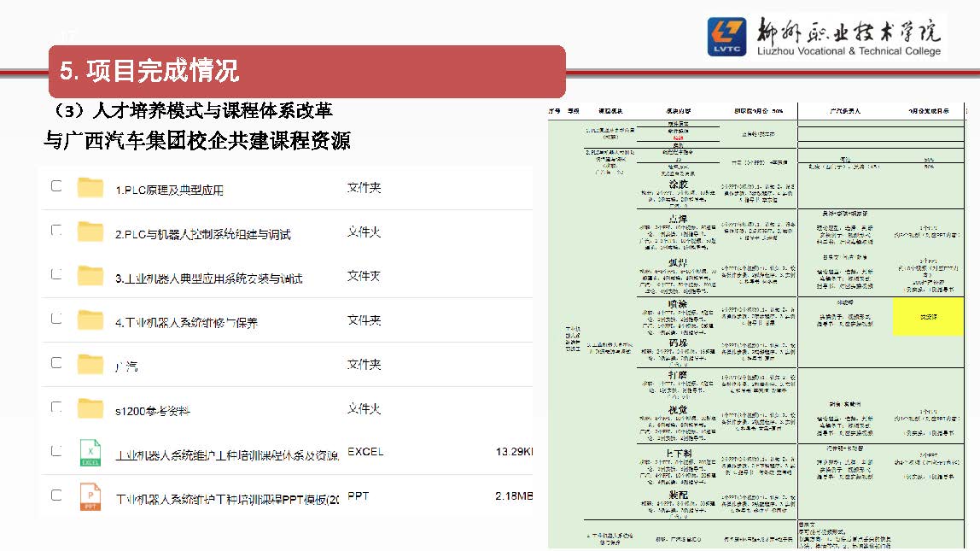
Task: Click the 4.工业机器人系统维修与保养 folder name
Action: 186,323
